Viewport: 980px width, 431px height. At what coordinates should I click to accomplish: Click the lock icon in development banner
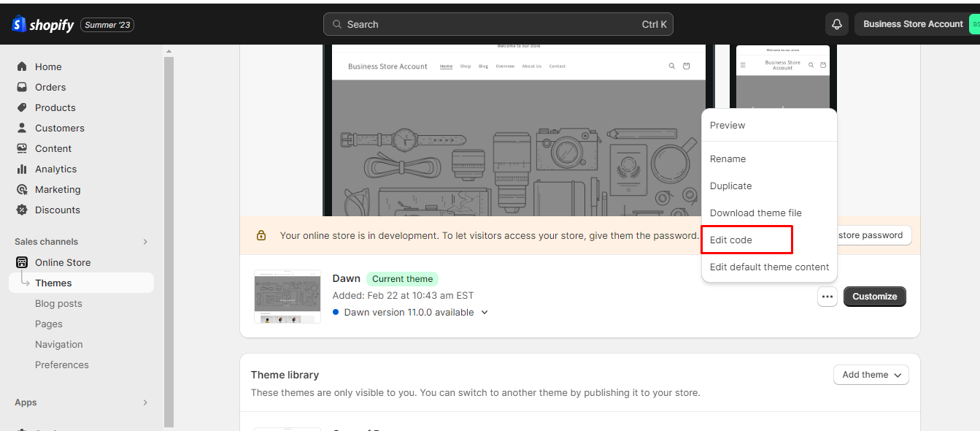261,235
